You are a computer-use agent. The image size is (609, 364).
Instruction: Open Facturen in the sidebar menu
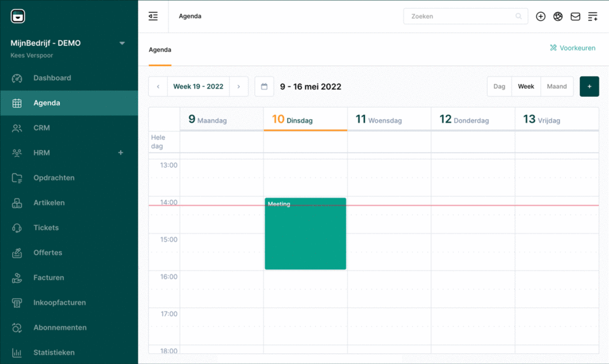tap(49, 278)
